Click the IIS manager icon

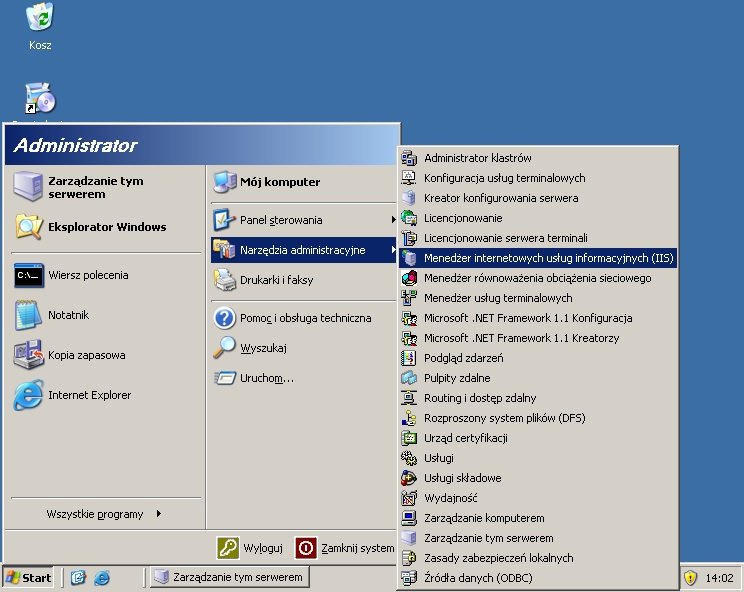[x=409, y=258]
